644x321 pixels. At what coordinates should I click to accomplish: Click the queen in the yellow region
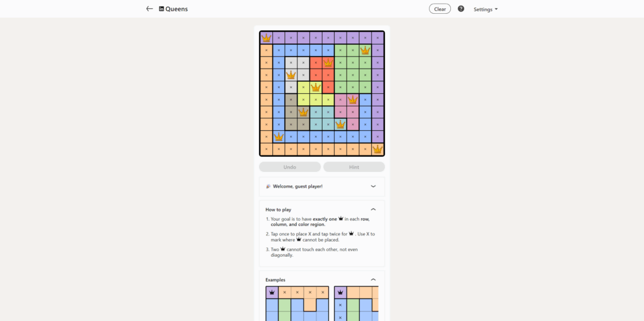(x=316, y=87)
